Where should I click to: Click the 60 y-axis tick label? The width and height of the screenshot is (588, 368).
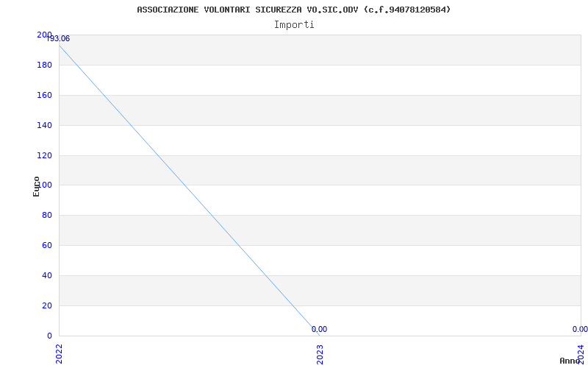(47, 245)
